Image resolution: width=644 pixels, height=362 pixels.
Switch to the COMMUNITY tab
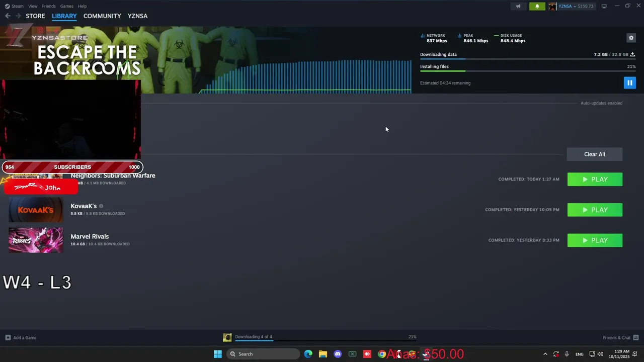pyautogui.click(x=102, y=16)
